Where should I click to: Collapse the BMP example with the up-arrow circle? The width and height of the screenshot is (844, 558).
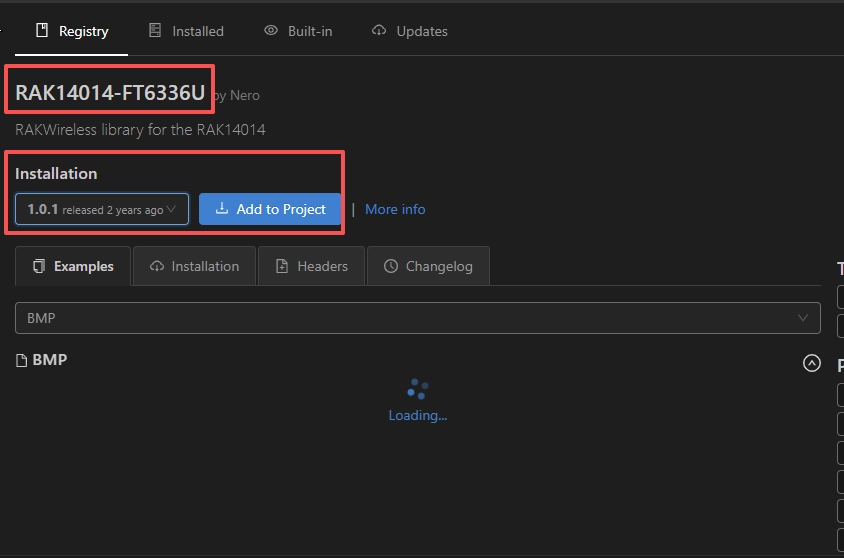click(x=812, y=363)
